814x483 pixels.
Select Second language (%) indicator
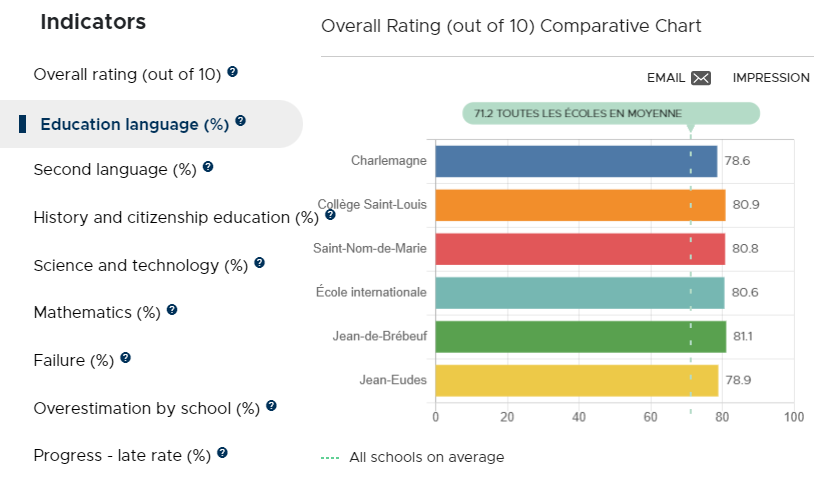point(115,169)
